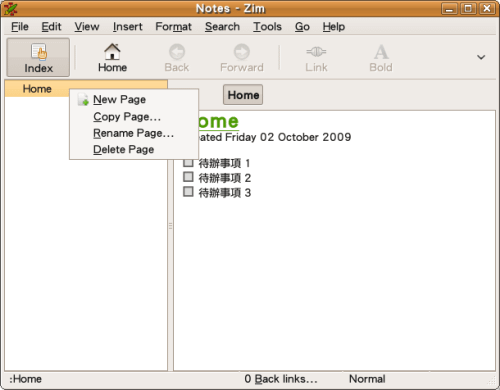Apply Bold formatting toolbar icon
500x390 pixels.
(x=381, y=52)
